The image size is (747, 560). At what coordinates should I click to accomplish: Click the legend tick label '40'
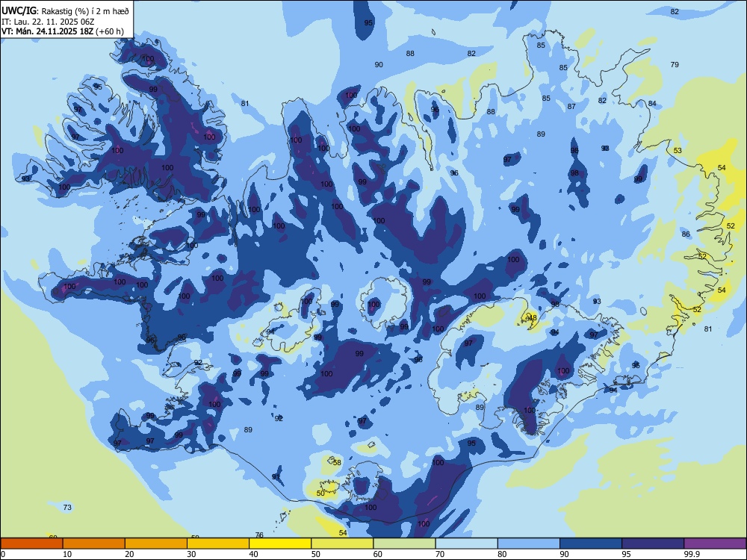pyautogui.click(x=253, y=554)
